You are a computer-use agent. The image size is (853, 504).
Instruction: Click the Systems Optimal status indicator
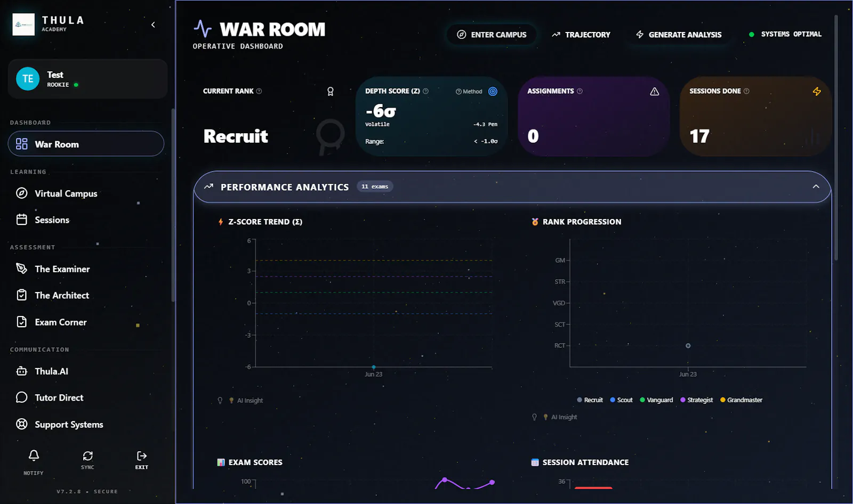tap(785, 34)
